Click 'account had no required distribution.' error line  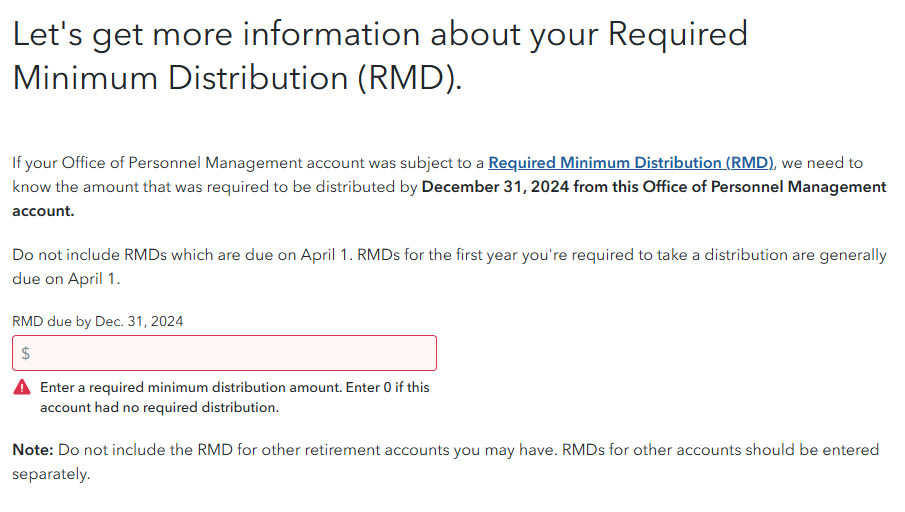[x=159, y=408]
